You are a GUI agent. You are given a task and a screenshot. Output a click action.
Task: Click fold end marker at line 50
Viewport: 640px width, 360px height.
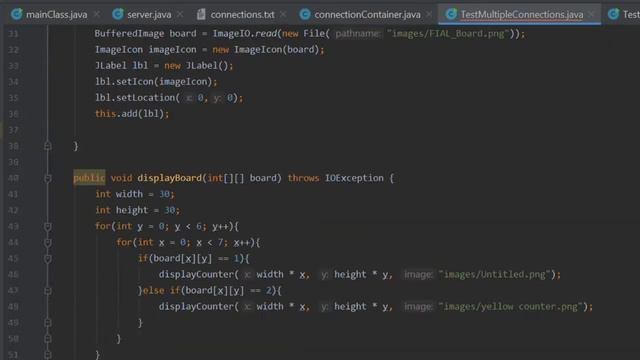(x=48, y=339)
